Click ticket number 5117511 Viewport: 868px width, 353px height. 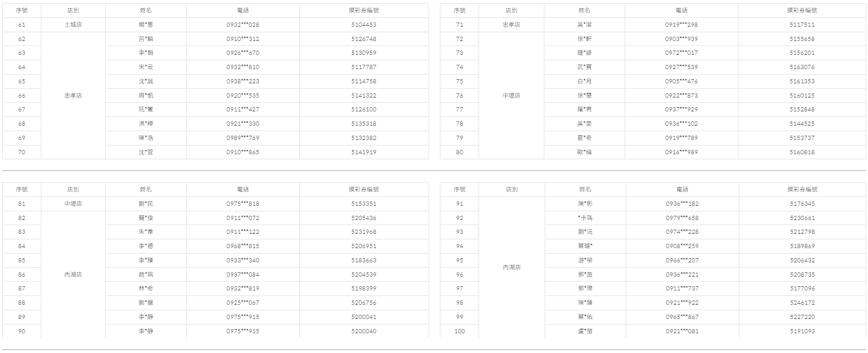802,25
